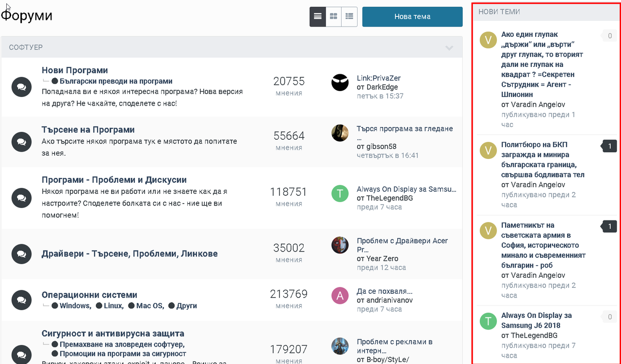Click Varadin Angelov avatar beside Политбюро topic
This screenshot has height=364, width=621.
click(x=488, y=150)
